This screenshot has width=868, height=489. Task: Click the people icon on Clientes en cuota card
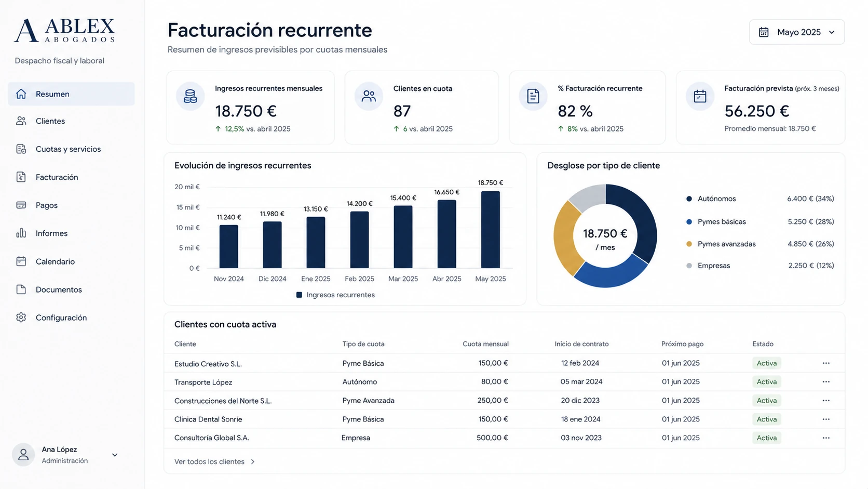click(x=369, y=96)
